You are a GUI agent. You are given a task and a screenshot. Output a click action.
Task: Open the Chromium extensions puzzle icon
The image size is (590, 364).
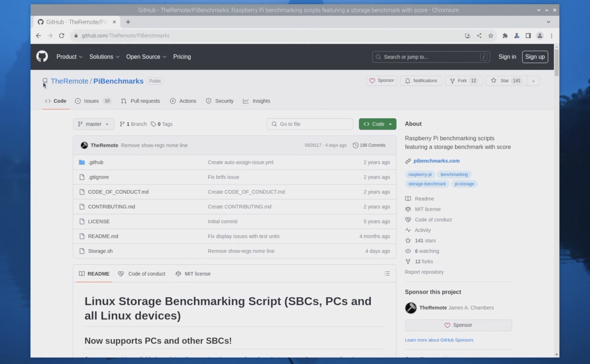point(505,36)
